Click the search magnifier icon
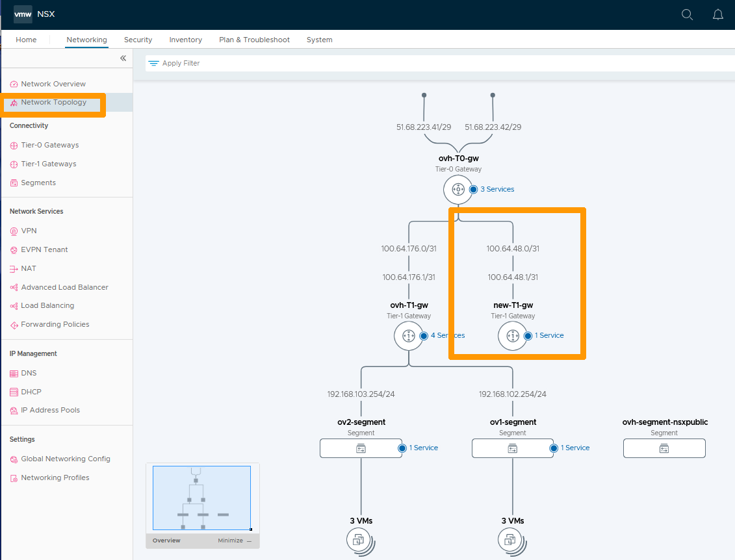The height and width of the screenshot is (560, 735). pos(687,15)
